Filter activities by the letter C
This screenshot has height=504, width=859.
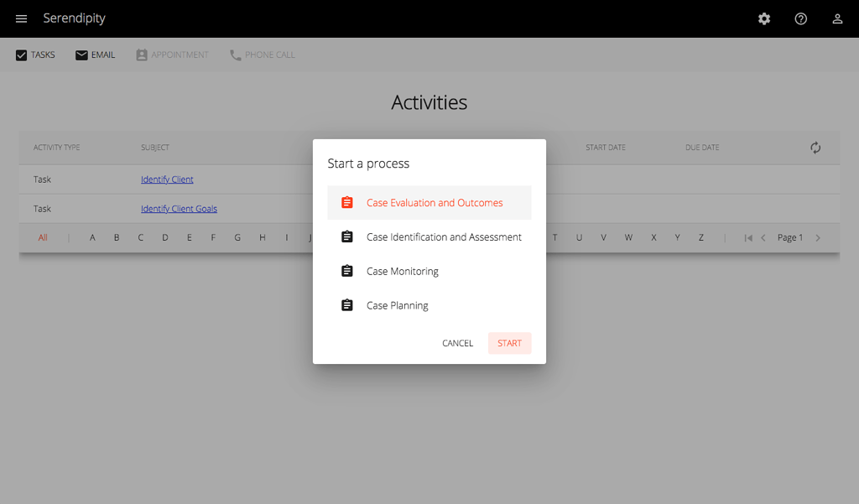pos(140,237)
